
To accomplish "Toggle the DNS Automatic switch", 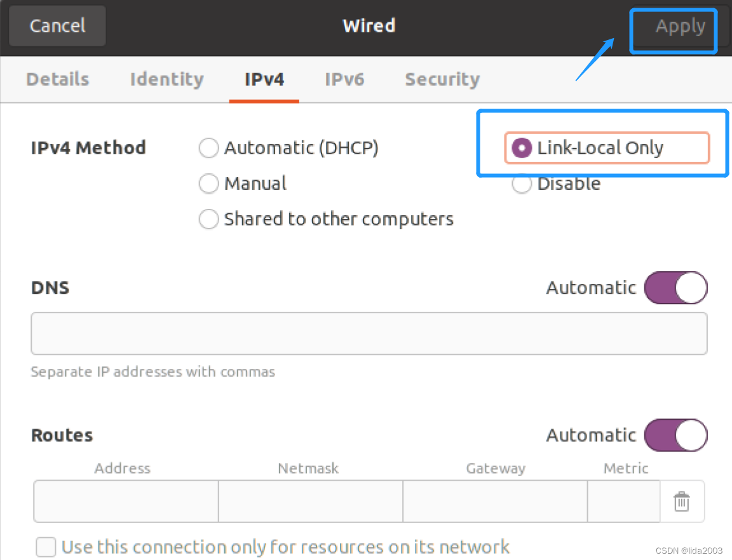I will point(675,288).
